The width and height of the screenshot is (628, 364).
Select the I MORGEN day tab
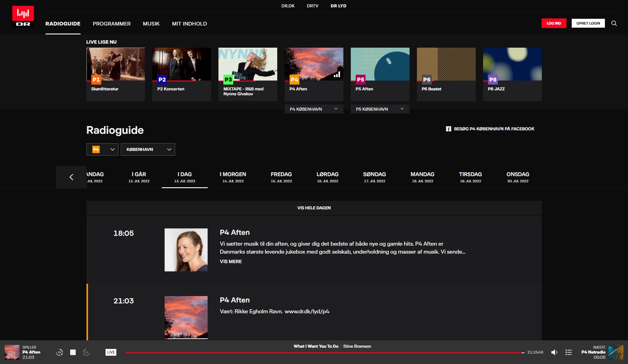(233, 177)
